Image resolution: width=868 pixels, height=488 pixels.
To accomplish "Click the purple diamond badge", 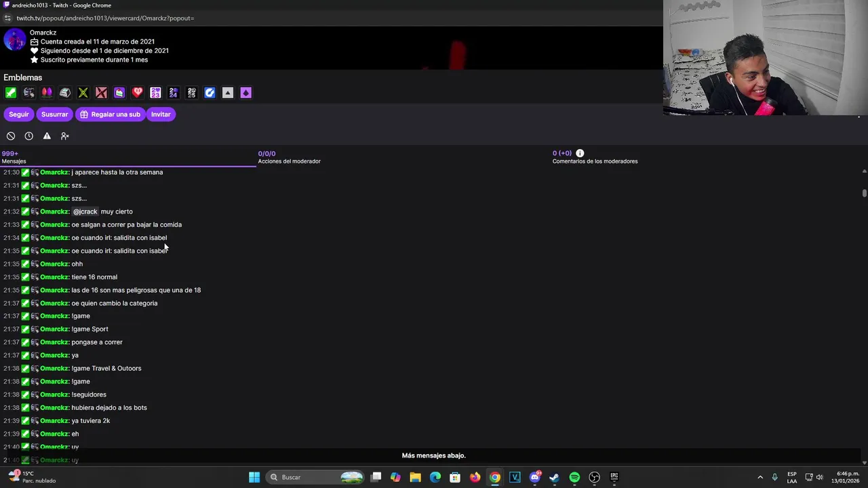I will [245, 93].
